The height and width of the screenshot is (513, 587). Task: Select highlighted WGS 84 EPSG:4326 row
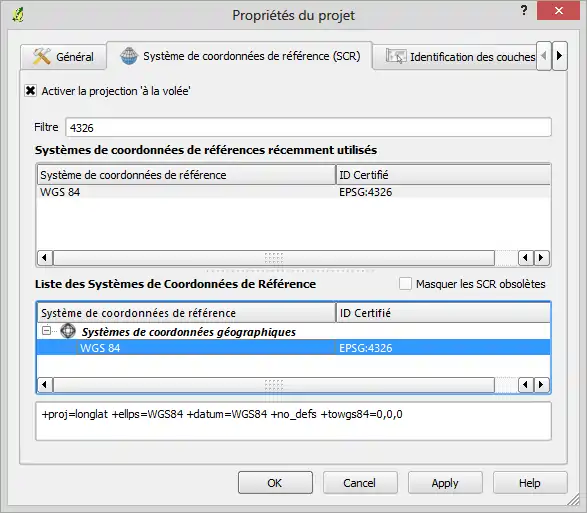[x=294, y=347]
